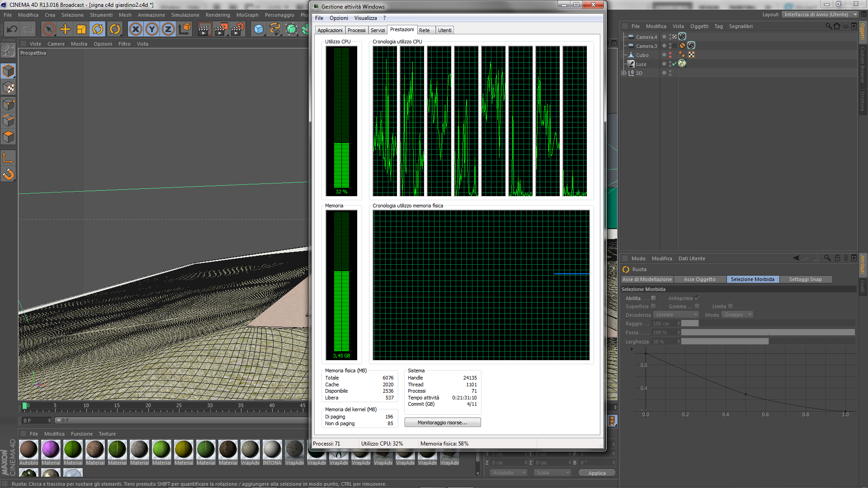Open the Rendering menu
This screenshot has height=488, width=868.
[217, 15]
